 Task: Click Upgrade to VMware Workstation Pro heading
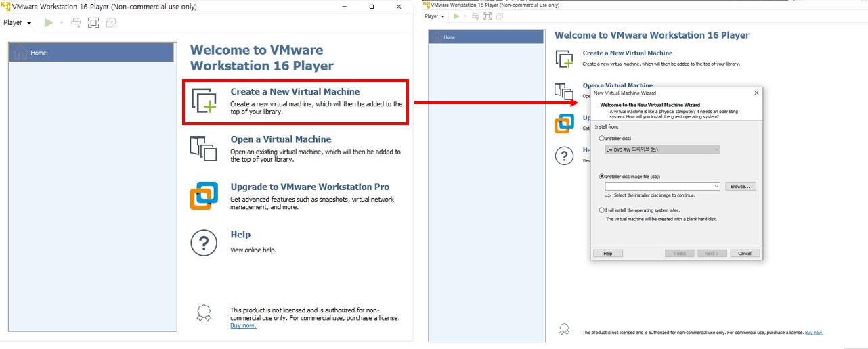tap(310, 187)
